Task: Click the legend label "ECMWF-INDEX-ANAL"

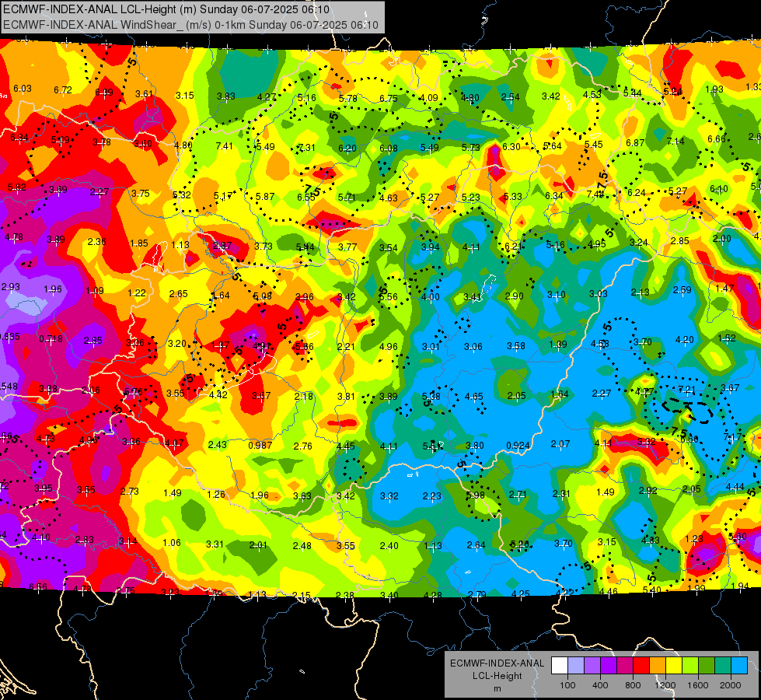Action: coord(497,663)
